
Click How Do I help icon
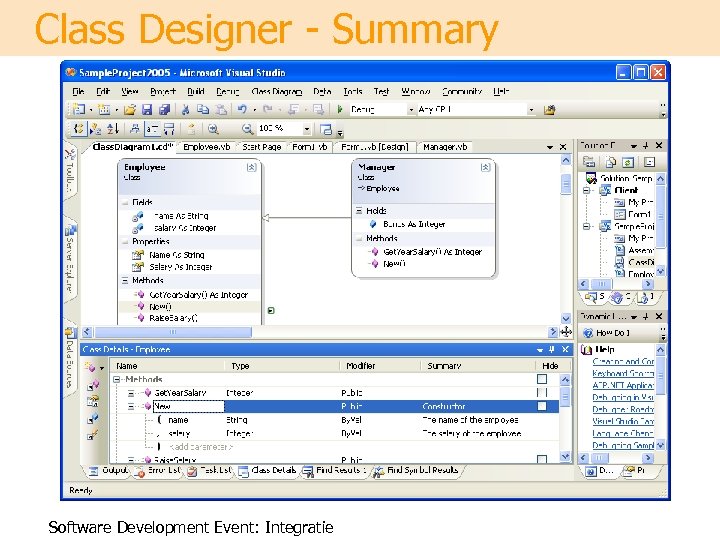587,333
